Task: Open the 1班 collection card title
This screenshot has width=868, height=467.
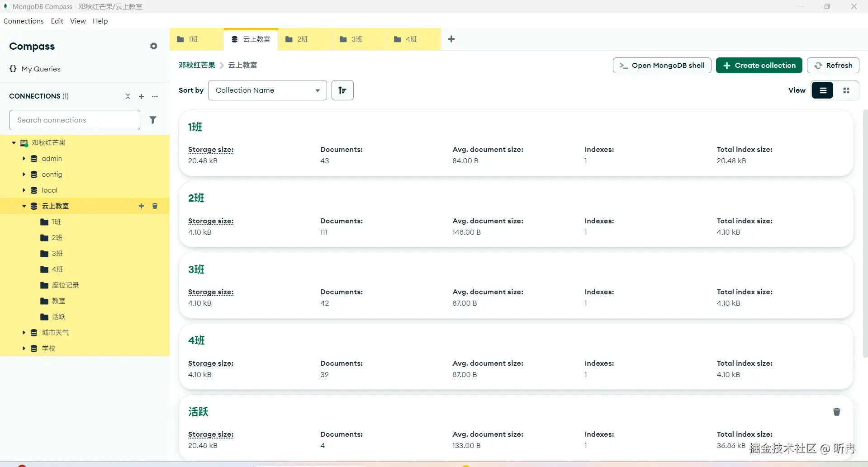Action: click(x=195, y=127)
